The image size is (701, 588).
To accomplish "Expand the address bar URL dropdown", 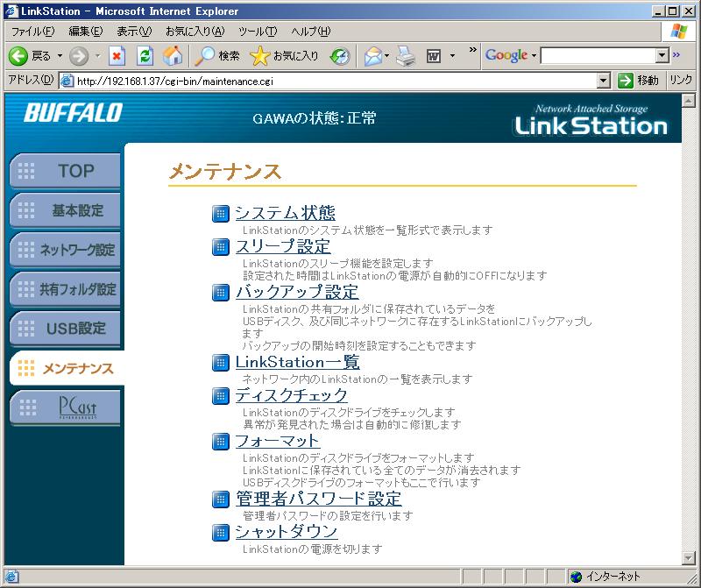I will pos(604,81).
